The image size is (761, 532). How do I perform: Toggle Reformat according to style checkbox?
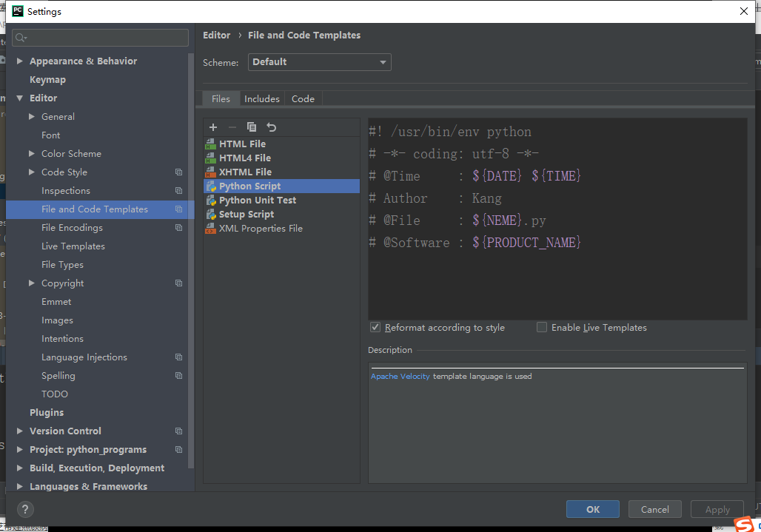click(375, 327)
